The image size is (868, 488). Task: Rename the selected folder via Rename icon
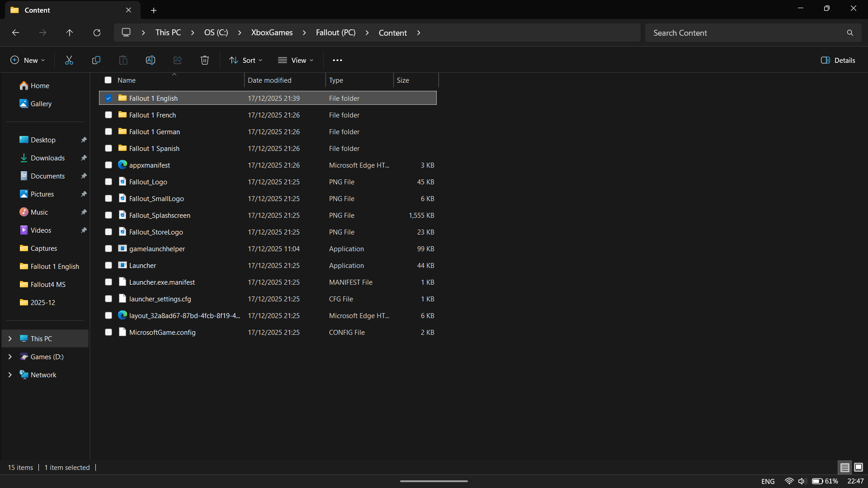pos(150,60)
